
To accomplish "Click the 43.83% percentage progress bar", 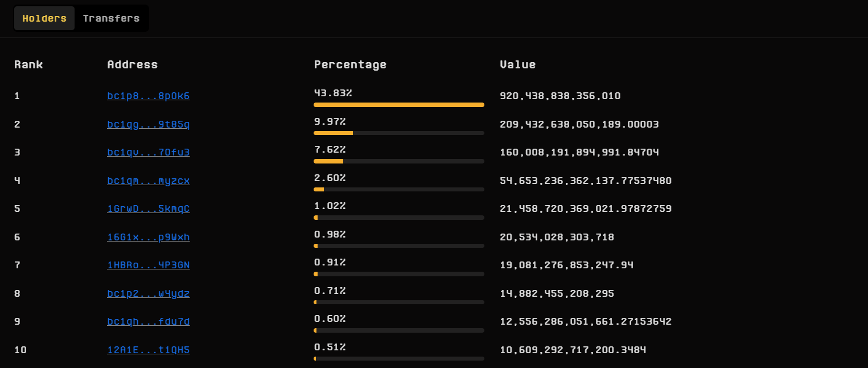I will 398,105.
